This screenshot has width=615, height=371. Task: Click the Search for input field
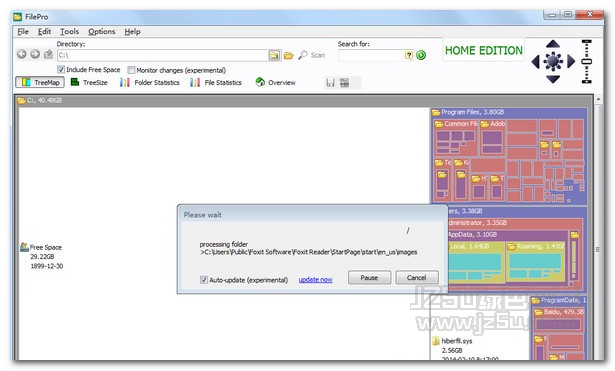(x=371, y=55)
